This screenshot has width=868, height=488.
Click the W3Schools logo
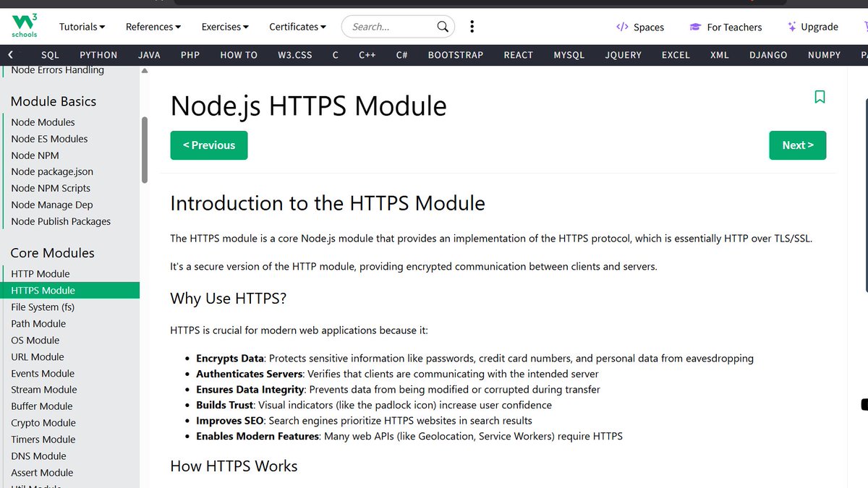[24, 25]
